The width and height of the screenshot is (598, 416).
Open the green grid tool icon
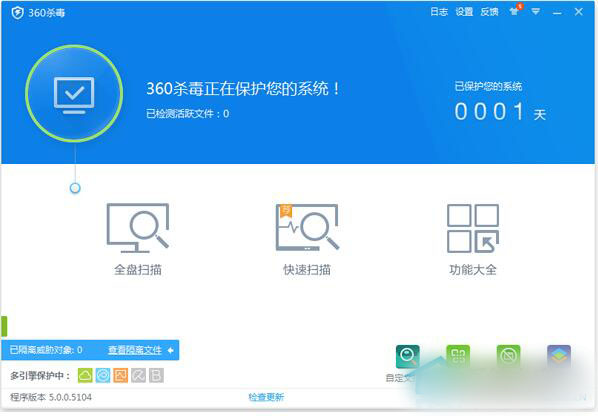tap(458, 356)
